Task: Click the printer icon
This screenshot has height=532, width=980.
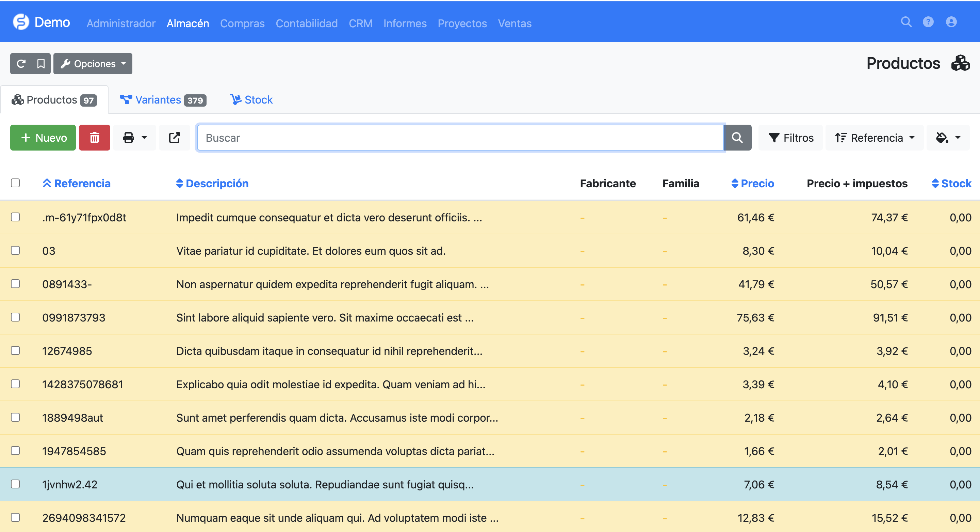Action: tap(129, 138)
